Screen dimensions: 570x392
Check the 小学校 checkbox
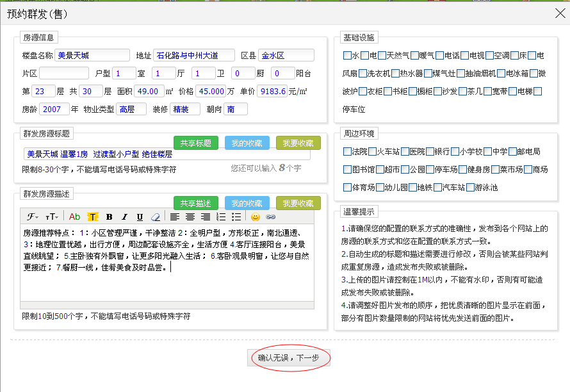click(x=455, y=151)
